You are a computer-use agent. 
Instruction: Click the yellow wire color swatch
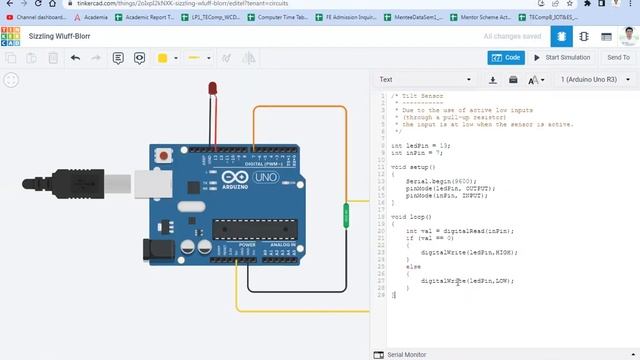(x=162, y=58)
